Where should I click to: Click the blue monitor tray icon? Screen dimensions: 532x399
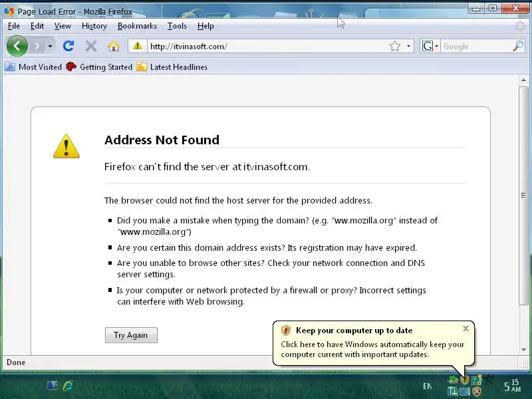[x=465, y=392]
